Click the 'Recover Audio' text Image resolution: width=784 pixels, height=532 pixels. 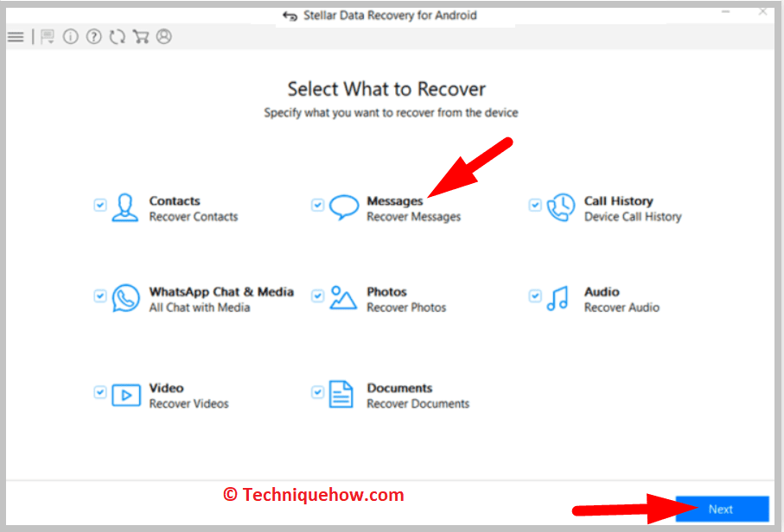click(x=622, y=307)
